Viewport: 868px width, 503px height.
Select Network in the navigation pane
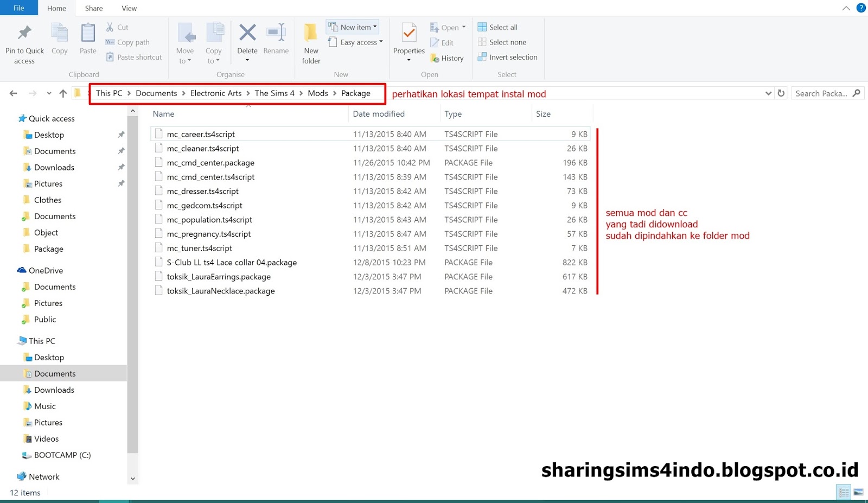(x=44, y=476)
